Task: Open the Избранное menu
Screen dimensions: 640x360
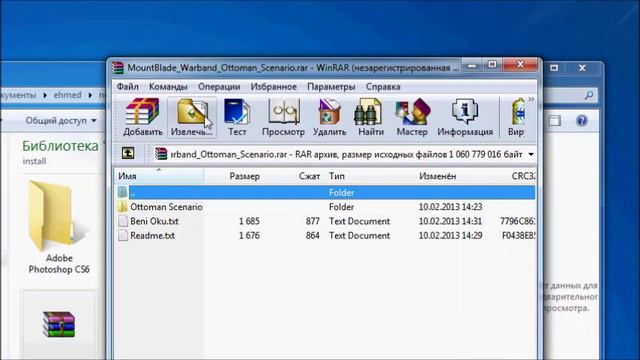Action: coord(273,87)
